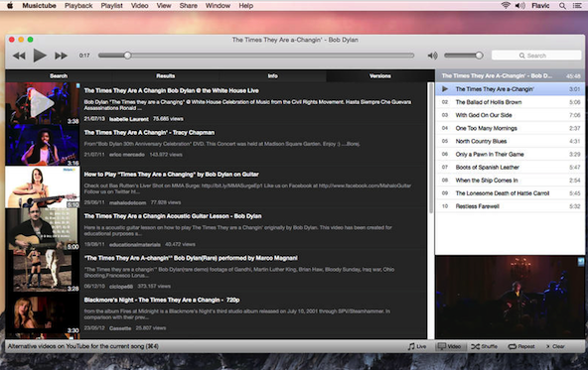Click playing-indicator triangle in playlist
The width and height of the screenshot is (588, 370).
[445, 89]
